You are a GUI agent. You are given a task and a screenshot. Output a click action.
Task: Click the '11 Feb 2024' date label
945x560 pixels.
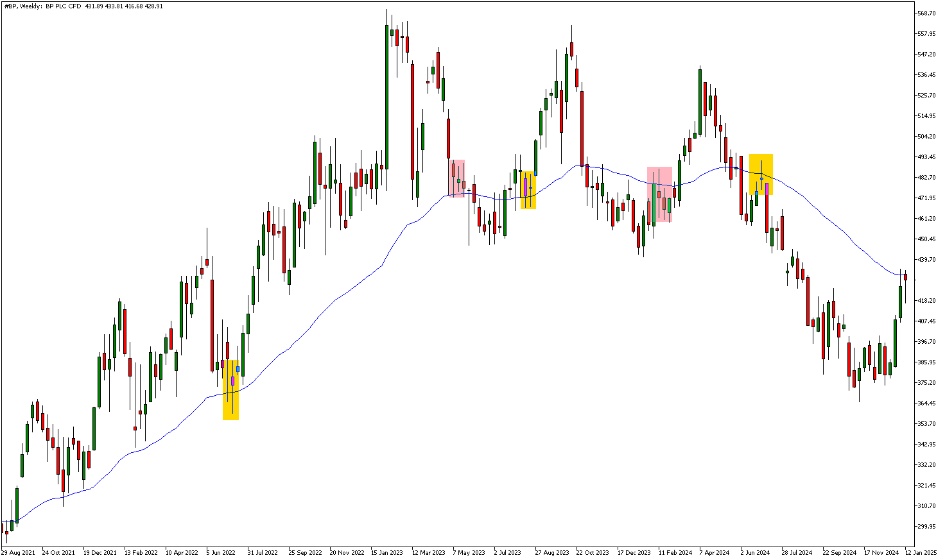click(x=675, y=552)
